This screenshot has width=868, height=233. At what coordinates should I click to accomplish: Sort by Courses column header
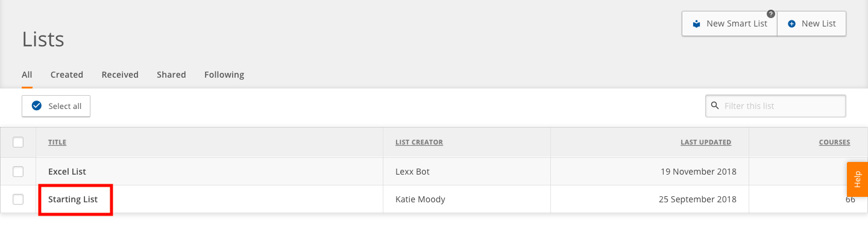(834, 143)
